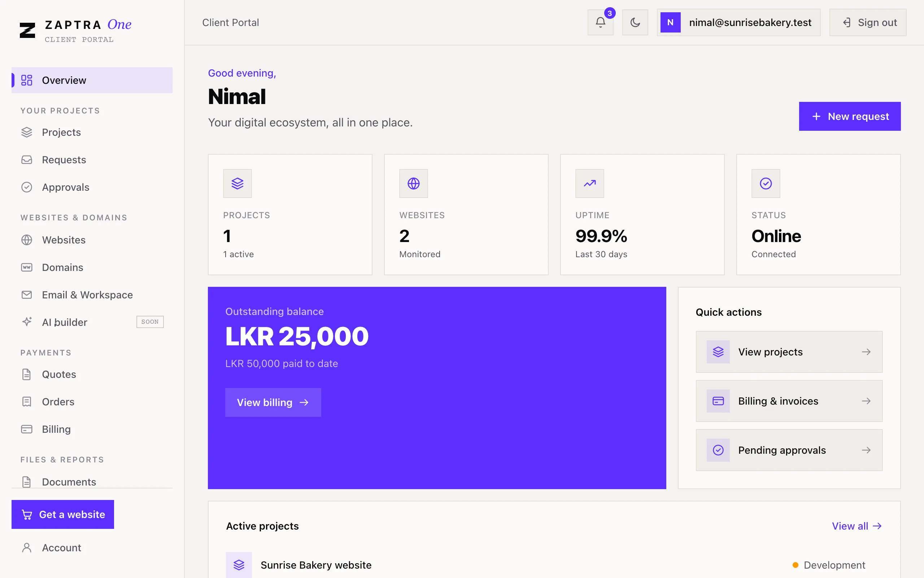Image resolution: width=924 pixels, height=578 pixels.
Task: Click the nimal@sunrisebakery.test account button
Action: pyautogui.click(x=738, y=22)
